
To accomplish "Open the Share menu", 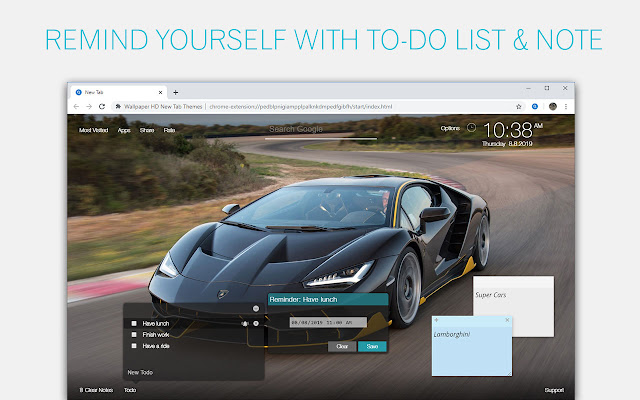I will coord(147,130).
